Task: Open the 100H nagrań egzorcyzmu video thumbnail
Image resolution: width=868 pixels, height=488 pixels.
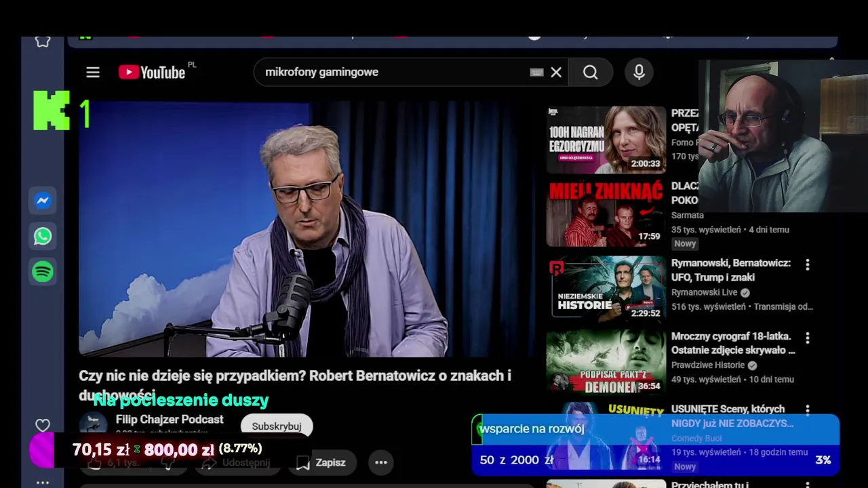Action: click(606, 140)
